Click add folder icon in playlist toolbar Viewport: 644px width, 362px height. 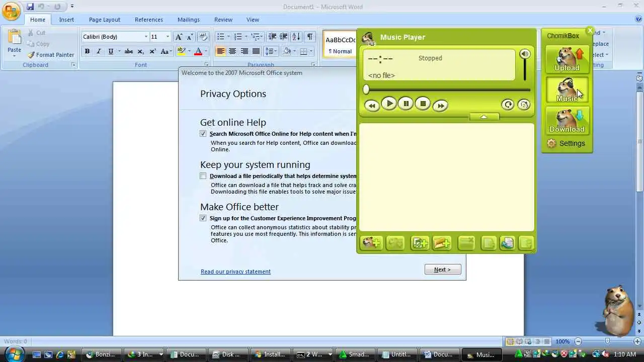[x=442, y=243]
